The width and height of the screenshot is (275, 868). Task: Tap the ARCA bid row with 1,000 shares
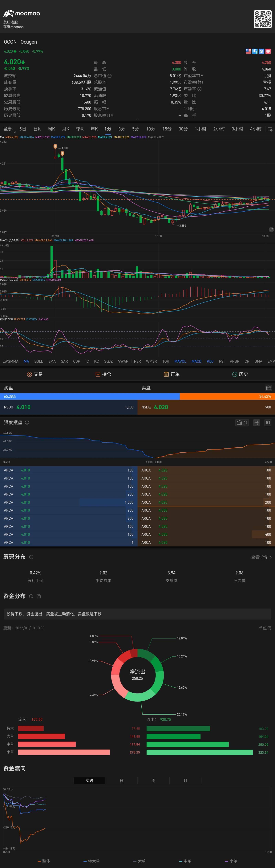pyautogui.click(x=69, y=502)
